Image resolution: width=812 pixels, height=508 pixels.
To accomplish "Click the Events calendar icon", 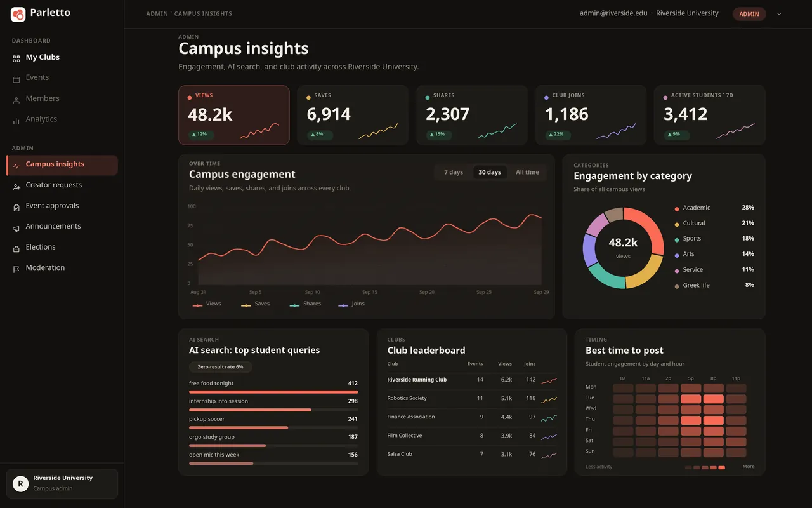I will click(x=16, y=79).
